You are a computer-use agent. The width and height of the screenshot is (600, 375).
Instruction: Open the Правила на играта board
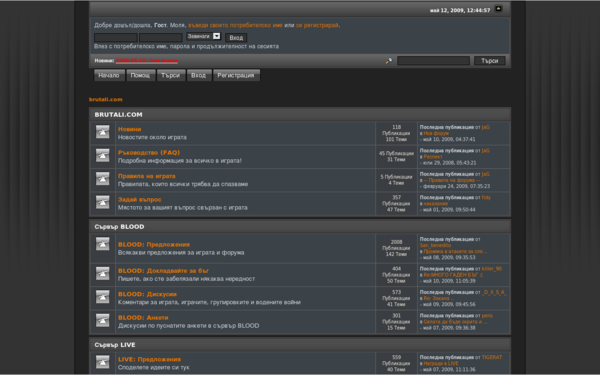click(x=147, y=176)
